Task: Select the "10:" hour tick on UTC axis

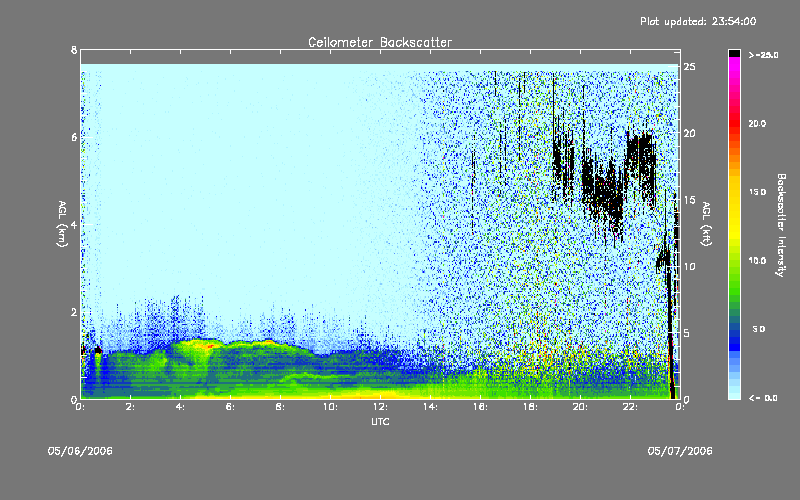Action: 330,407
